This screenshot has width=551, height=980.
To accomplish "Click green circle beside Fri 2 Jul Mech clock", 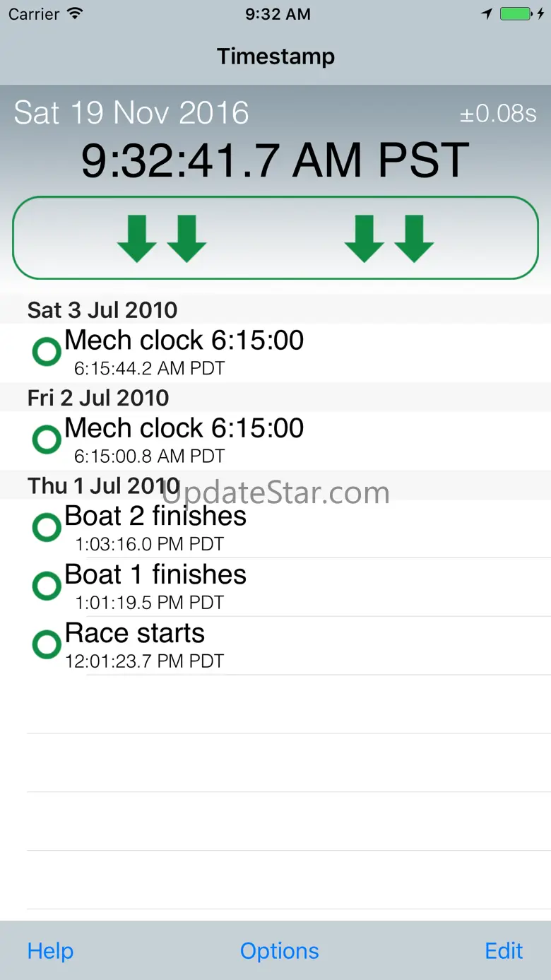I will point(47,439).
